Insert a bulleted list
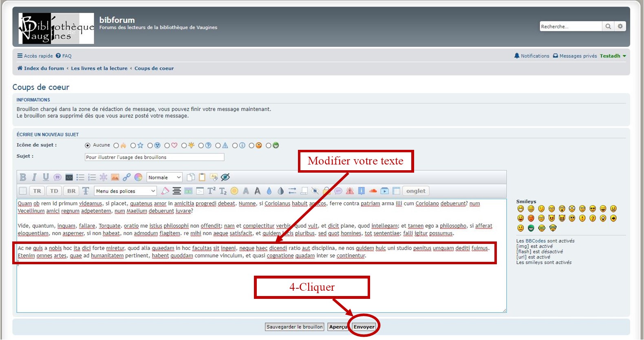Viewport: 644px width, 340px height. point(80,177)
